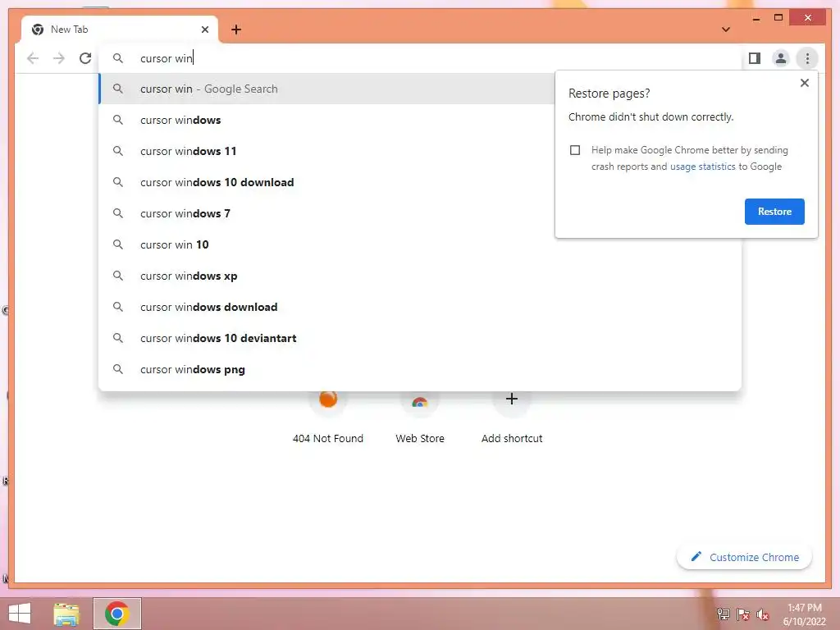Reload the page with the refresh icon
The height and width of the screenshot is (630, 840).
[x=85, y=58]
